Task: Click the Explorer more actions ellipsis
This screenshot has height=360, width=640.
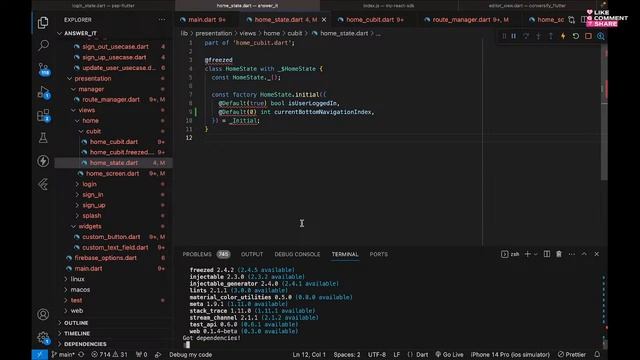Action: pyautogui.click(x=162, y=20)
